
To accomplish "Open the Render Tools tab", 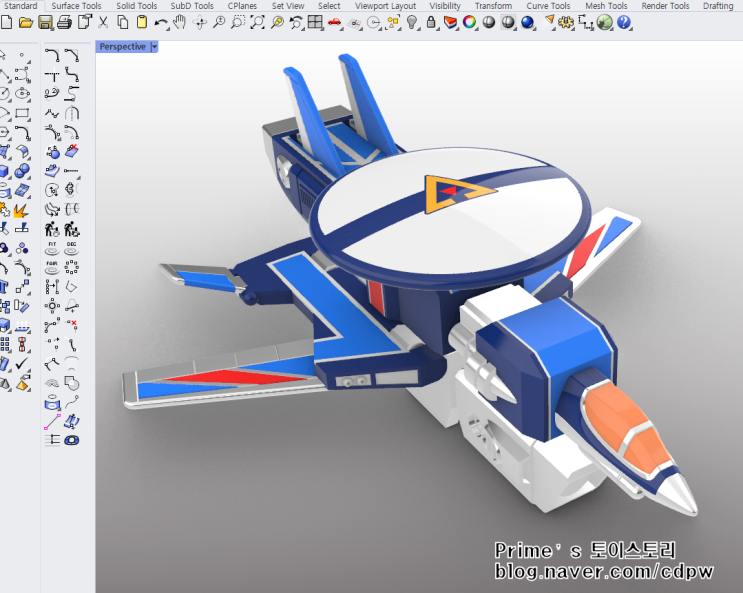I will pyautogui.click(x=665, y=6).
